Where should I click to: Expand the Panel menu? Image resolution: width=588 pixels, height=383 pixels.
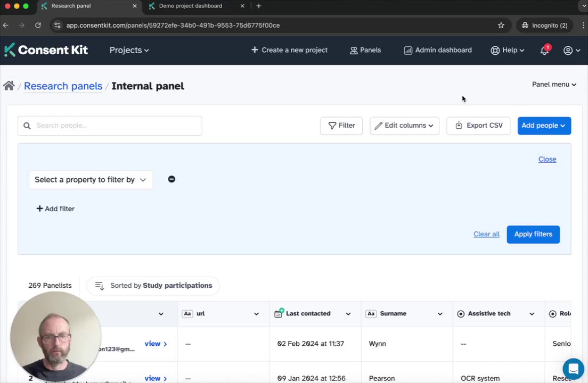click(x=554, y=84)
